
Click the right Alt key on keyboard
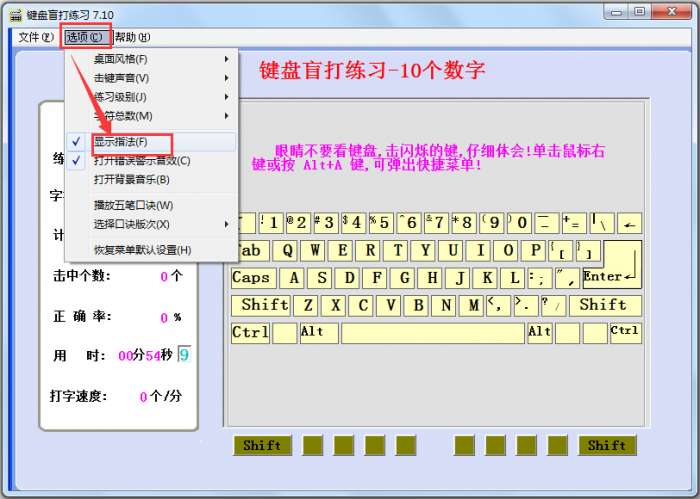click(x=540, y=332)
